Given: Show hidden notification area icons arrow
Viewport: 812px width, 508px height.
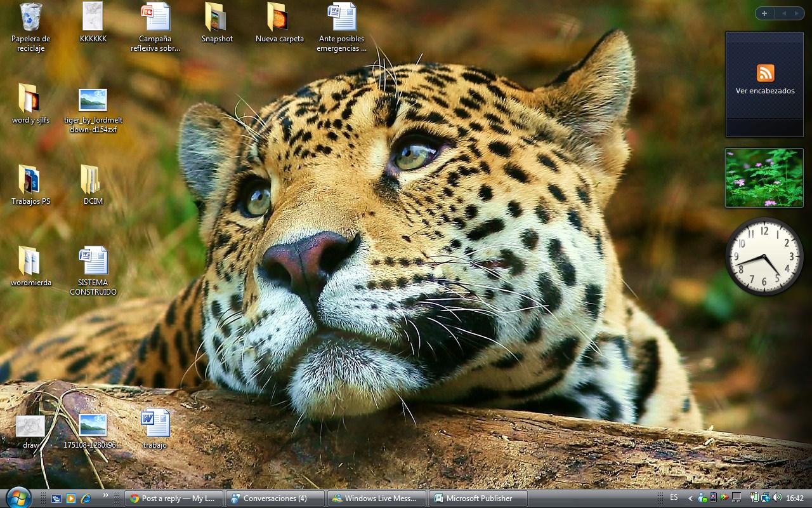Looking at the screenshot, I should coord(690,498).
